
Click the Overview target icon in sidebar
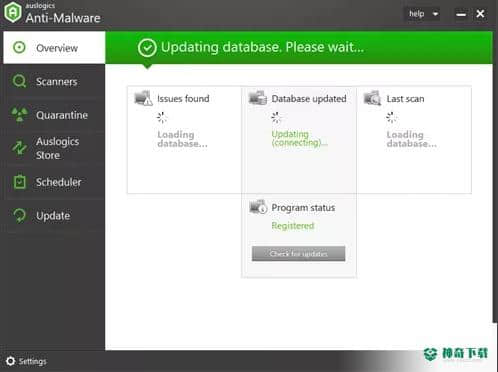point(19,47)
